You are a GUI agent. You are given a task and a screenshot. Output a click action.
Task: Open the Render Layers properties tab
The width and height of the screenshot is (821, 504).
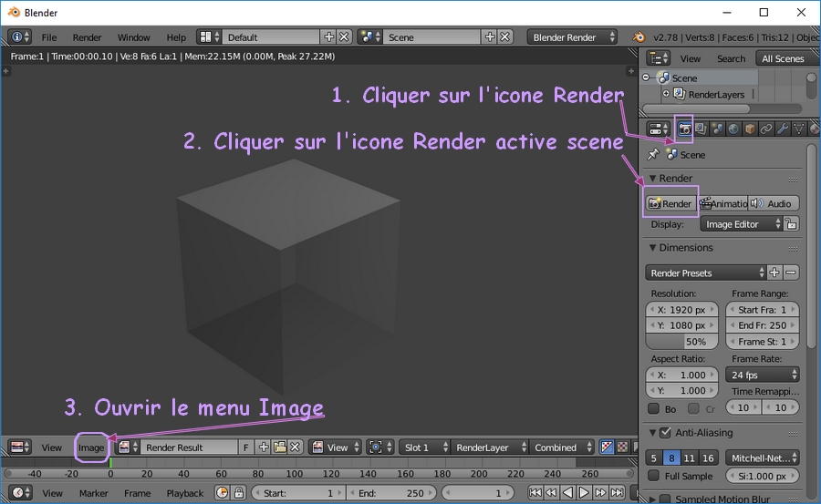[x=701, y=129]
